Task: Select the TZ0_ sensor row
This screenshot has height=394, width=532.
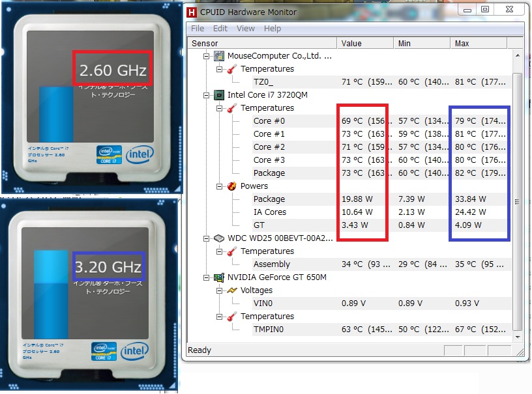Action: tap(381, 82)
